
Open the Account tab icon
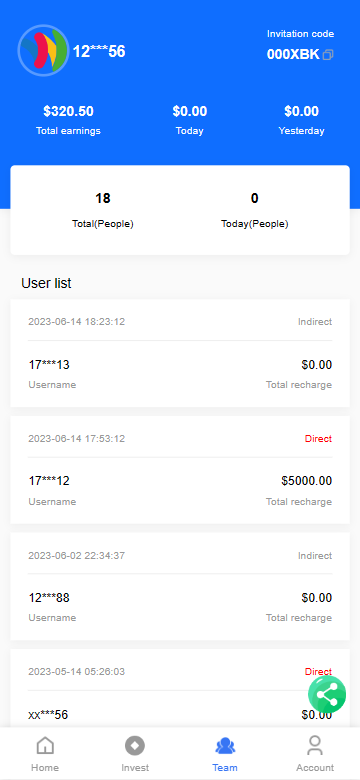pos(315,745)
